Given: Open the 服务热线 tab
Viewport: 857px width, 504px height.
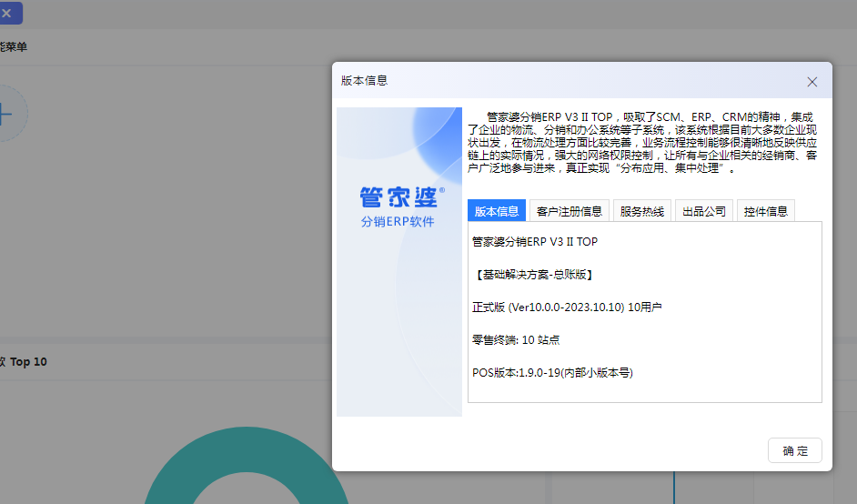Looking at the screenshot, I should (641, 211).
